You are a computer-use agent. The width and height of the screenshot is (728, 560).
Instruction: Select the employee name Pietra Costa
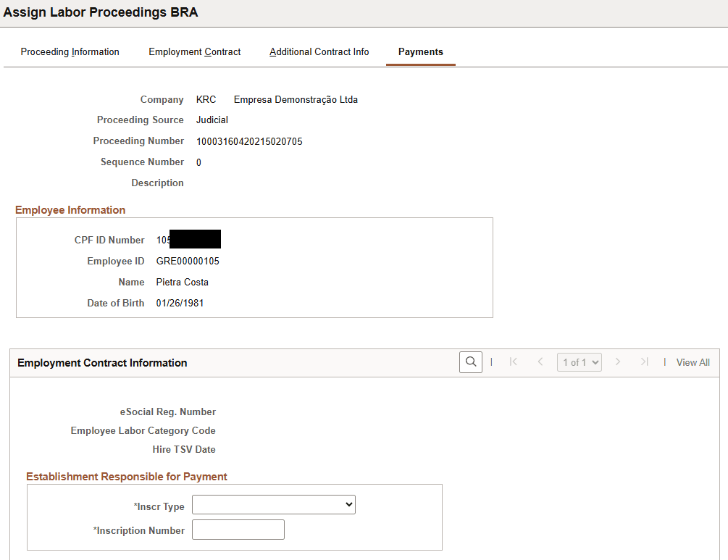tap(182, 282)
